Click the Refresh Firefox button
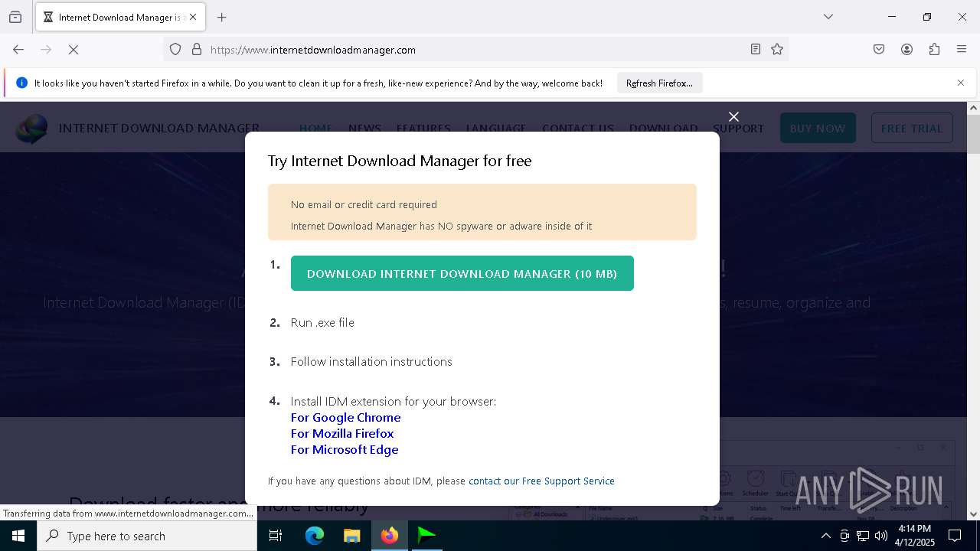 (659, 83)
